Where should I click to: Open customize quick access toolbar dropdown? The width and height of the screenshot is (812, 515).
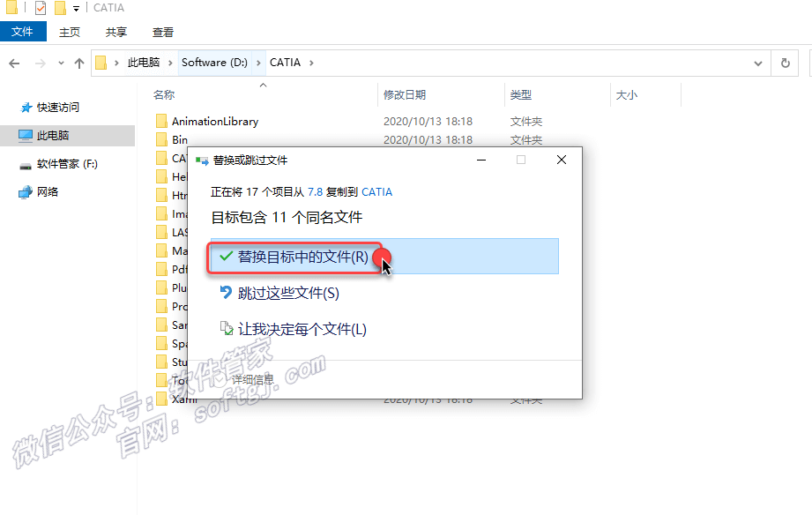(x=76, y=8)
